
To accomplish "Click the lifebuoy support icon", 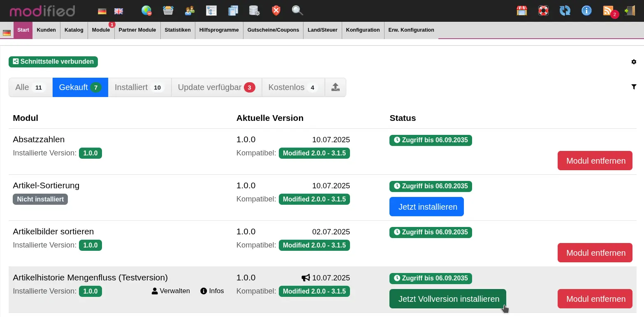I will (543, 11).
